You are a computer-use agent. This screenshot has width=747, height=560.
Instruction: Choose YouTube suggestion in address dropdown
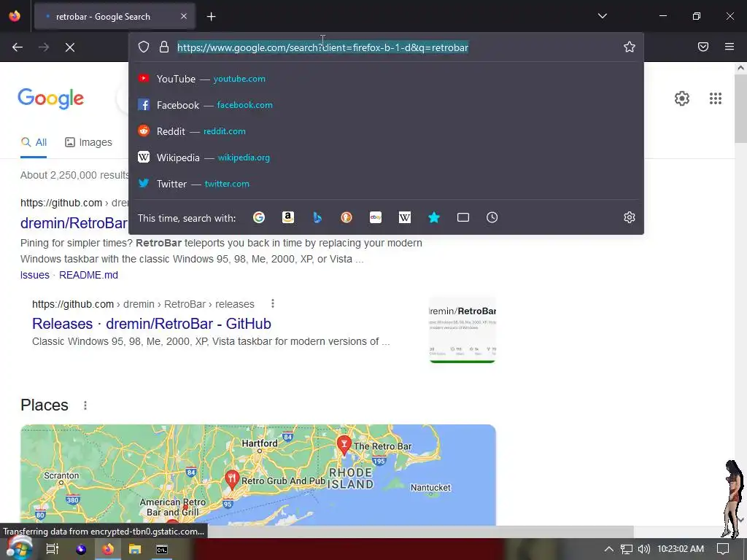tap(386, 79)
